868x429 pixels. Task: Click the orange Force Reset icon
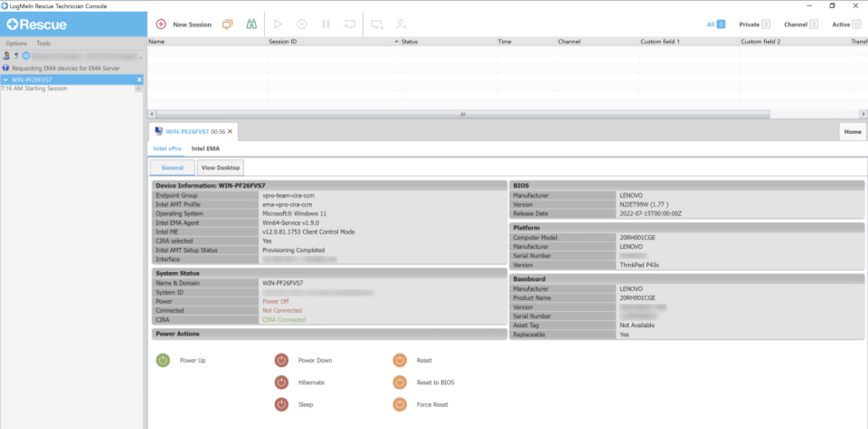pyautogui.click(x=400, y=404)
